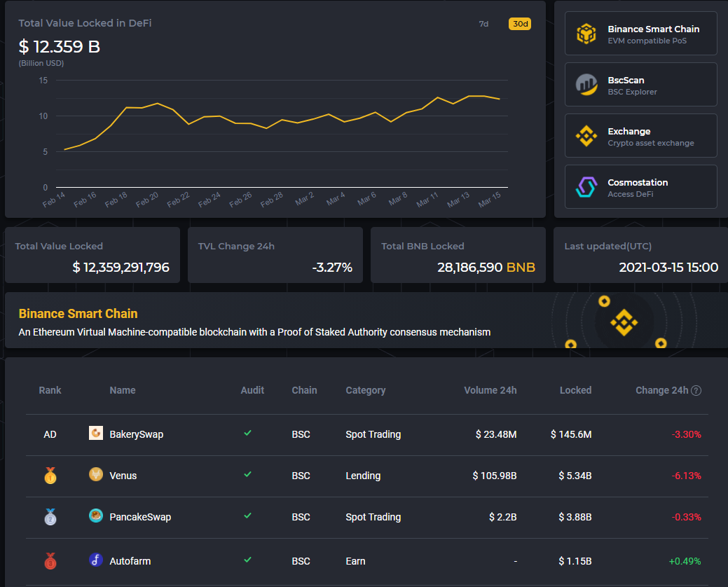Screen dimensions: 728x587
Task: Select the 30d chart view
Action: pos(519,23)
